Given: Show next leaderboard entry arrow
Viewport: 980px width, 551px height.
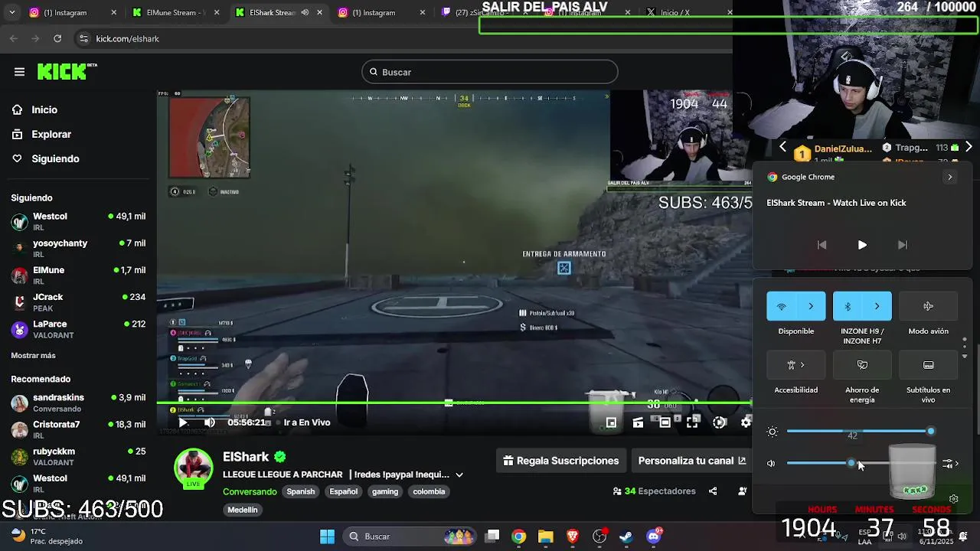Looking at the screenshot, I should click(x=969, y=147).
